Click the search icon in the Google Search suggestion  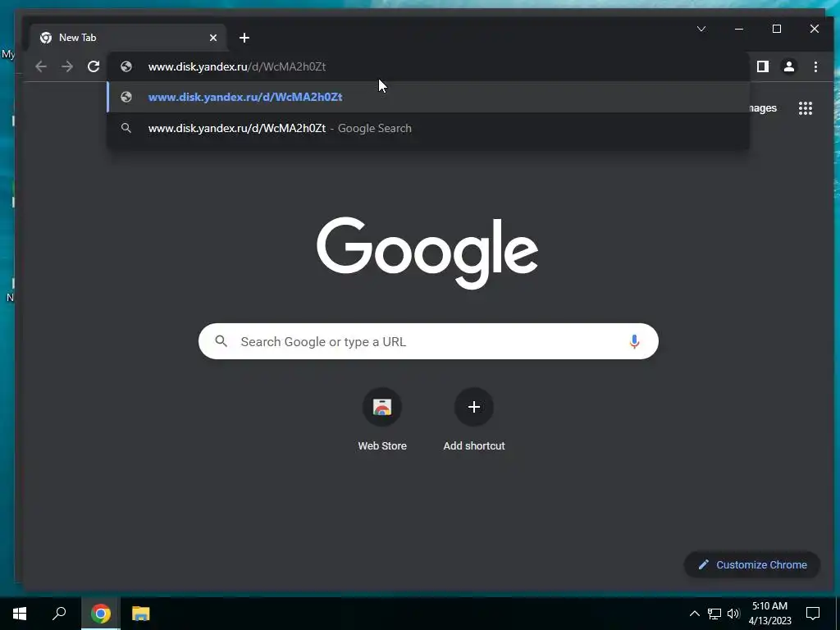[x=126, y=128]
